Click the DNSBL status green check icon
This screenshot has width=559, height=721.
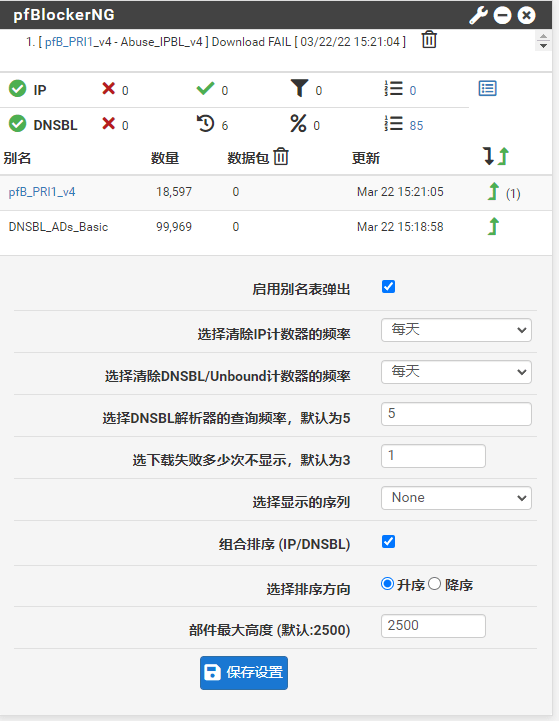[17, 124]
